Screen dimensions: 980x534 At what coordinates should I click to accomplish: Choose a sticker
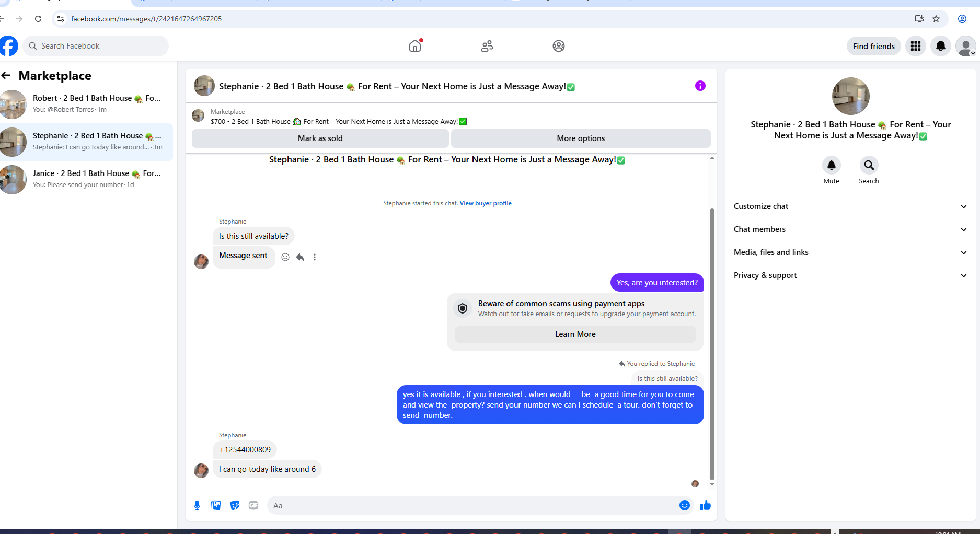[235, 505]
